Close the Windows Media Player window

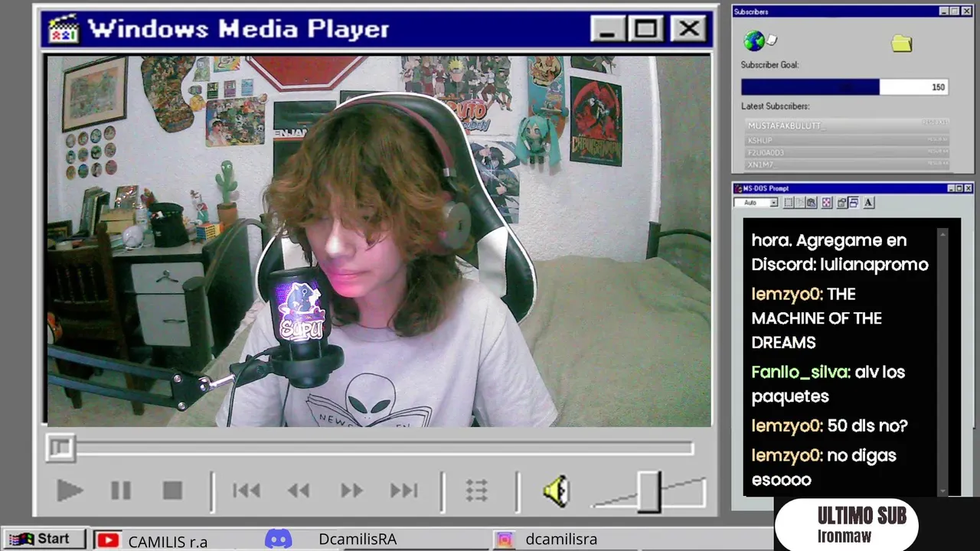pos(688,29)
